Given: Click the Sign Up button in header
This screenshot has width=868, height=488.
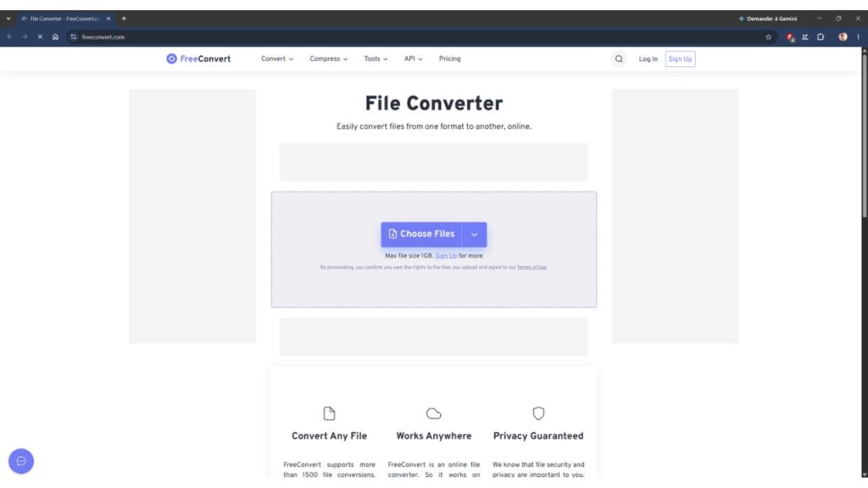Looking at the screenshot, I should 680,59.
